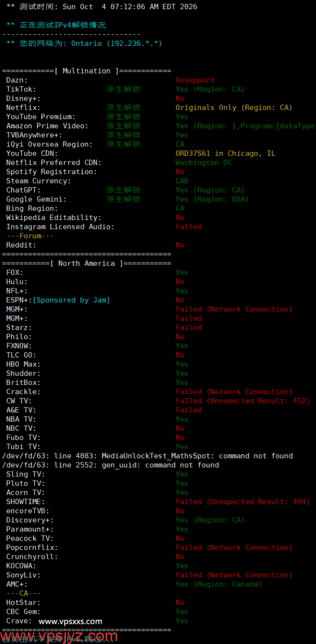Click the "FOX:" row label
The image size is (316, 644).
click(15, 272)
